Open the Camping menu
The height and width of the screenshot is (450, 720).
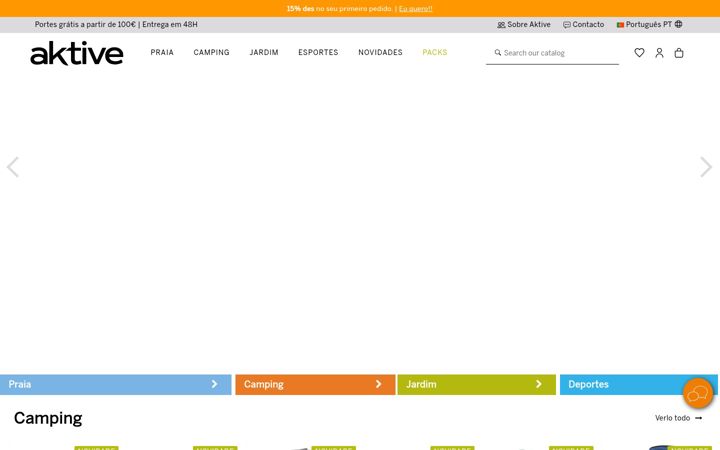pos(211,52)
